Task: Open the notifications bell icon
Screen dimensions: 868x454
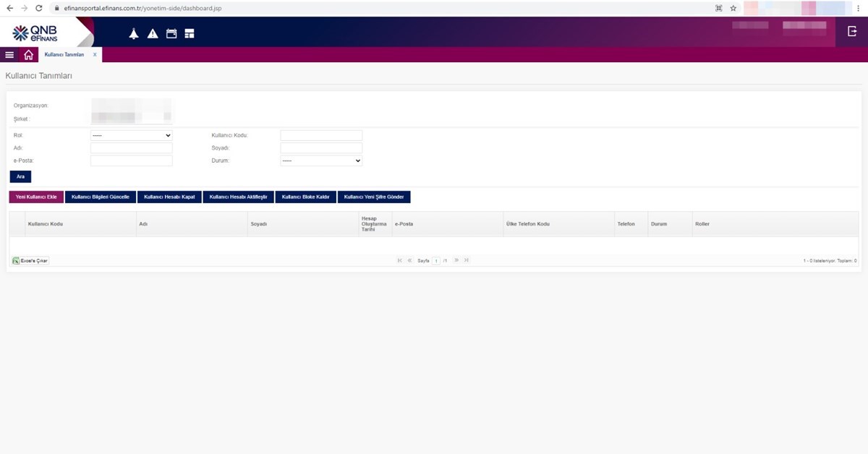Action: pyautogui.click(x=134, y=33)
